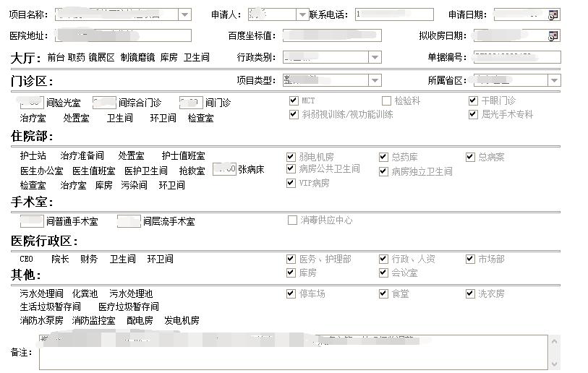This screenshot has width=588, height=373.
Task: Click the 联系电话 input field
Action: pos(394,14)
